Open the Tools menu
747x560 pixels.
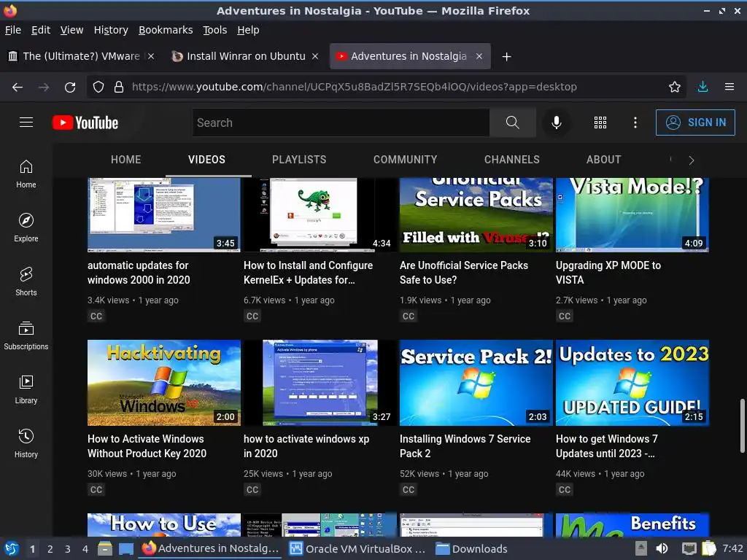point(215,30)
